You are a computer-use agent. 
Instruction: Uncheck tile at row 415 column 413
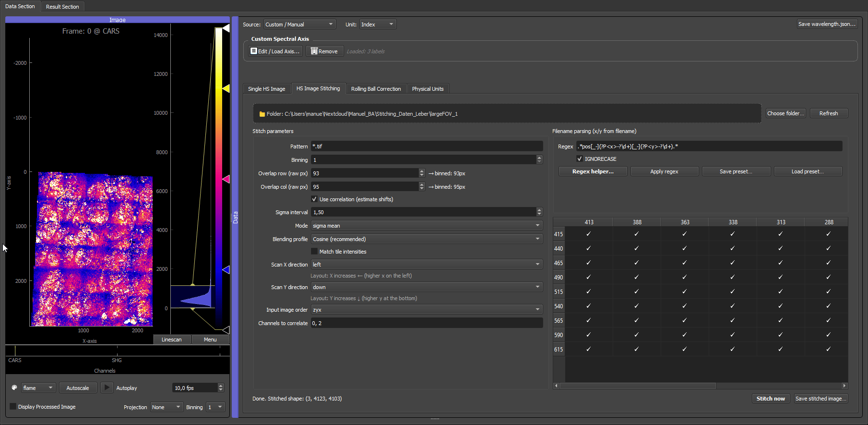589,234
